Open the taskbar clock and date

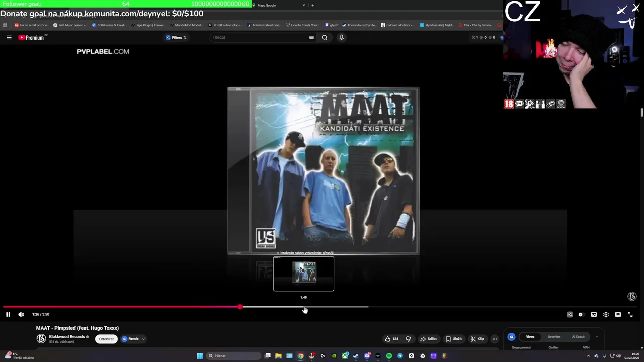pos(632,356)
